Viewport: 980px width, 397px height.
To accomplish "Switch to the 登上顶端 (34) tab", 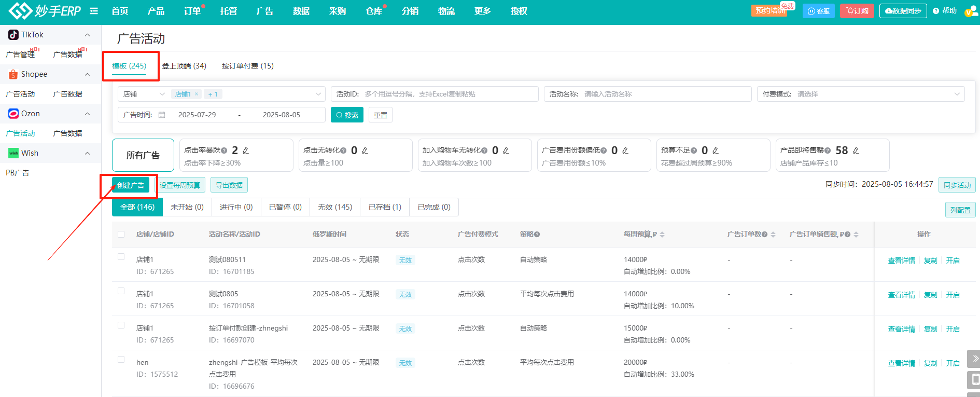I will [x=184, y=66].
